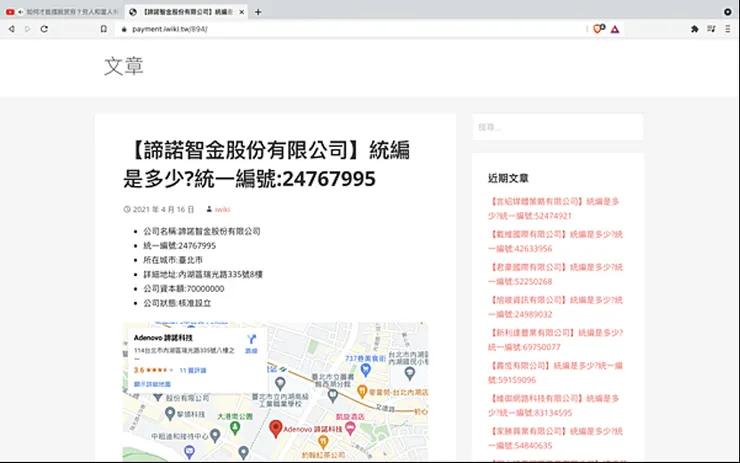Click the red Adenovo map pin
740x463 pixels.
(x=275, y=429)
